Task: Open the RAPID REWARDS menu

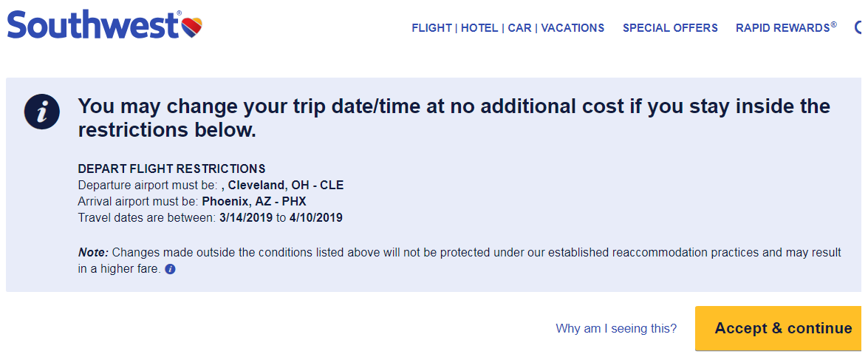Action: point(785,28)
